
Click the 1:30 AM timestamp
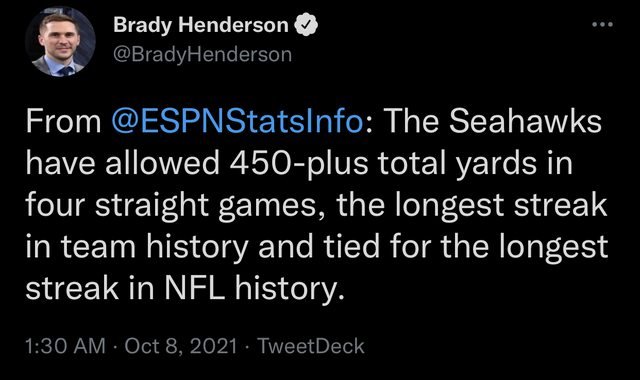pyautogui.click(x=65, y=346)
